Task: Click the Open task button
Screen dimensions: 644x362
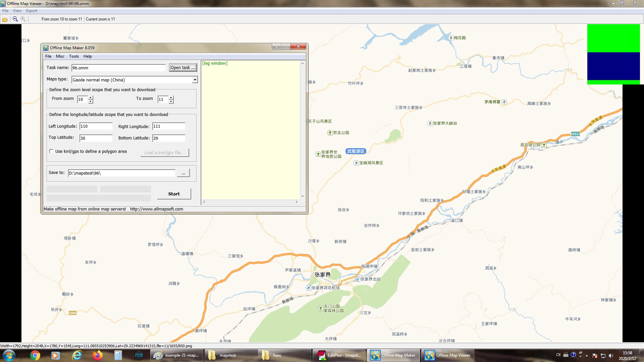Action: 183,68
